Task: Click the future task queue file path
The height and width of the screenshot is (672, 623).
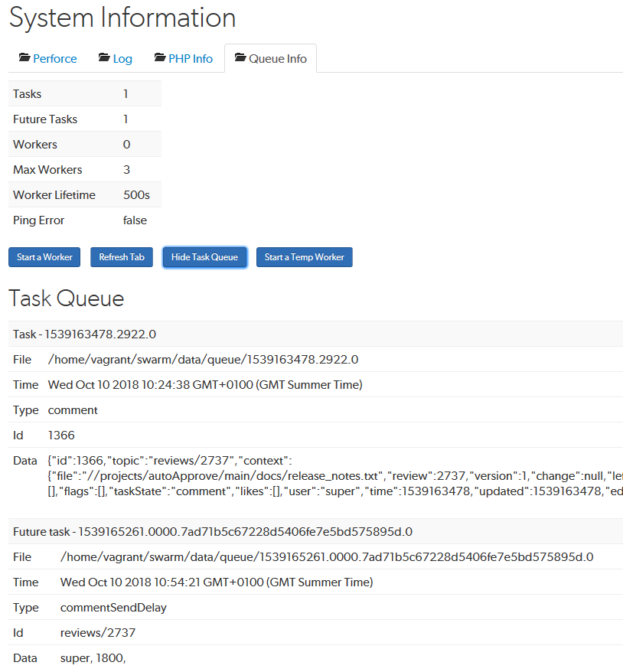Action: [327, 556]
